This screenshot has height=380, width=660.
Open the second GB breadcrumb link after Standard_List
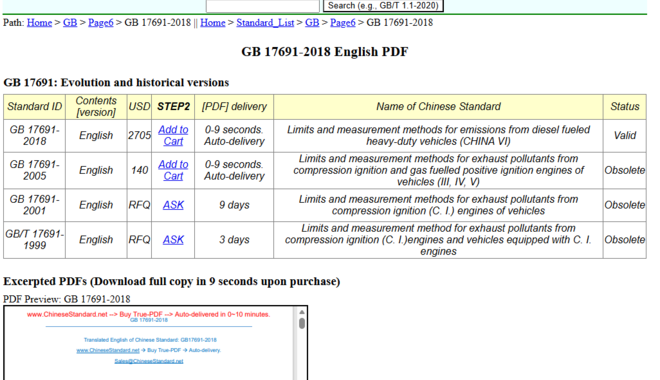coord(312,23)
